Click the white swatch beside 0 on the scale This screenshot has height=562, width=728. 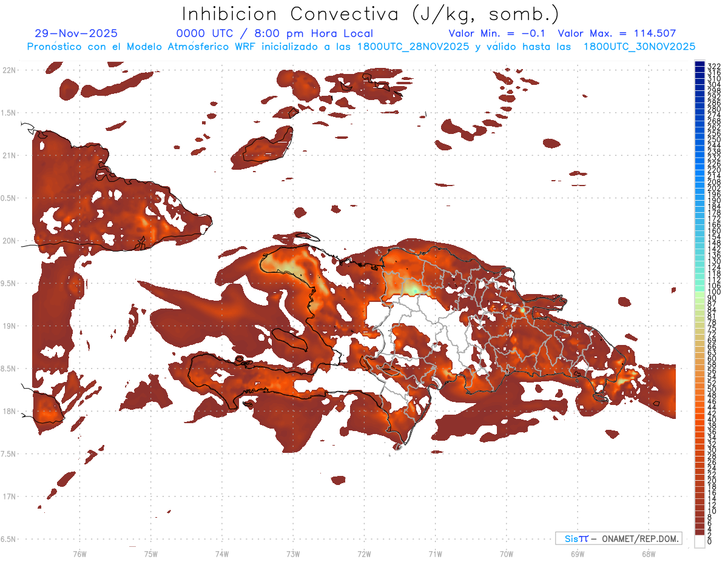click(699, 541)
